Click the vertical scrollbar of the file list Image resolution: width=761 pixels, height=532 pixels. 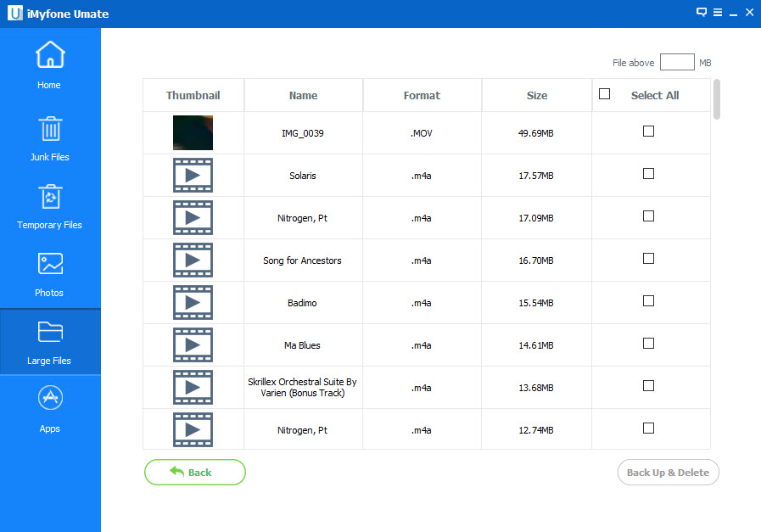click(x=717, y=100)
